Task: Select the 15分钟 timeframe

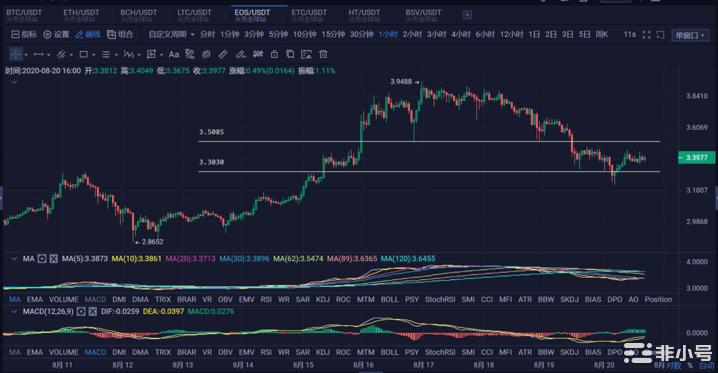Action: click(x=333, y=34)
